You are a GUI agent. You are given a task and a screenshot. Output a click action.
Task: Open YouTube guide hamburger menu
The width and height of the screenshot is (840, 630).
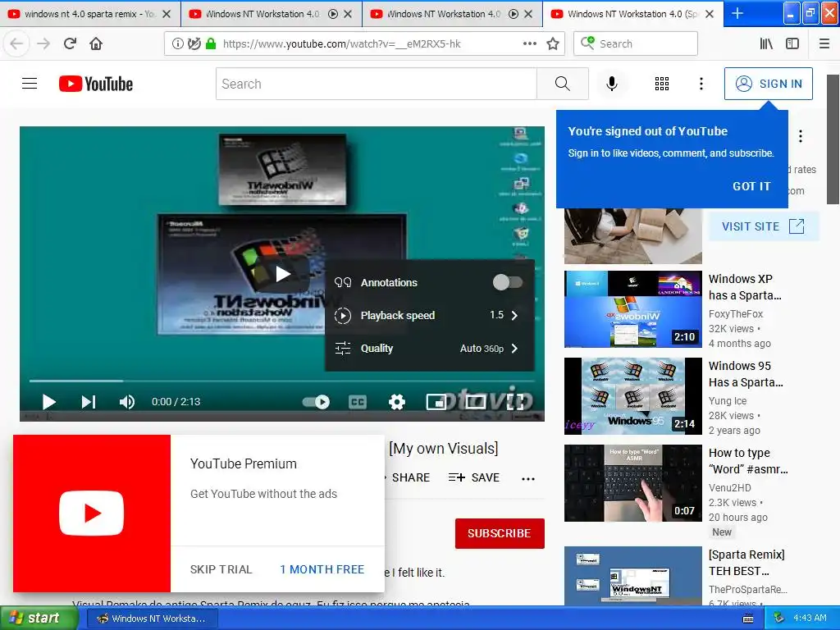(x=30, y=84)
